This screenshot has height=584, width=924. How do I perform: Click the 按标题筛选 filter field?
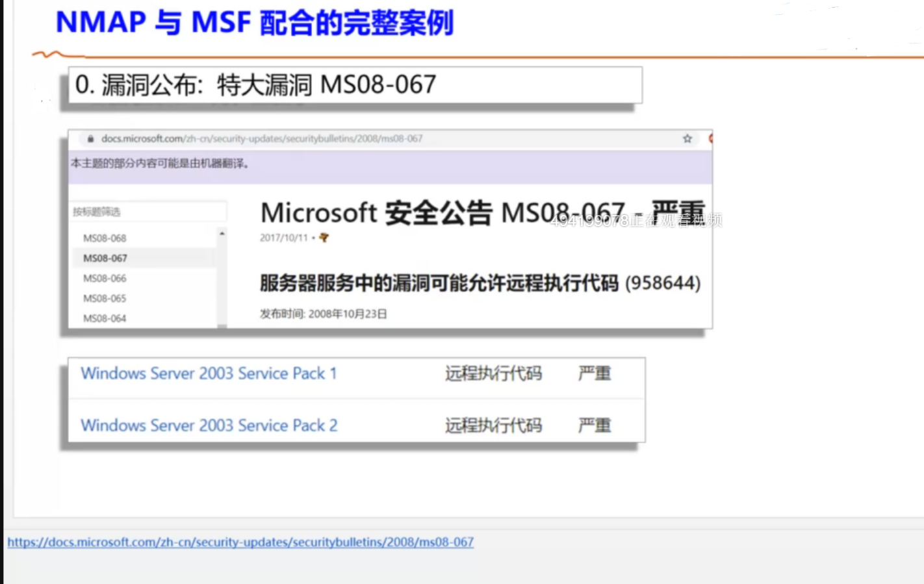(149, 212)
